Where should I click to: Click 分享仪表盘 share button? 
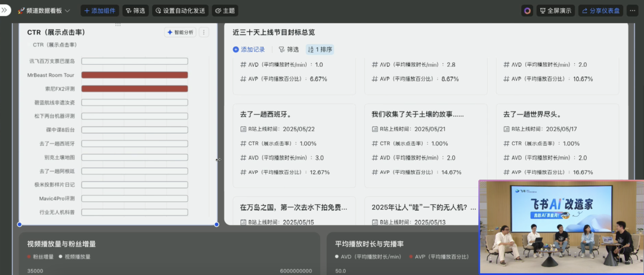[x=600, y=11]
